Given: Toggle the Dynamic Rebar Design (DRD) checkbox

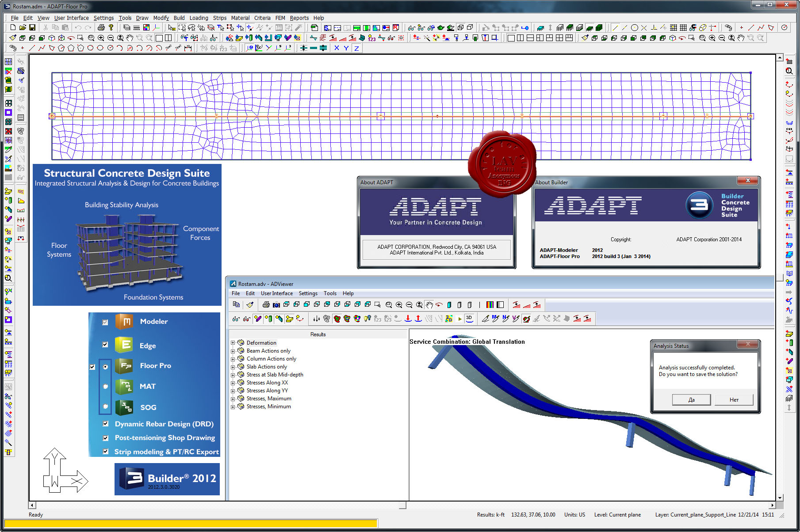Looking at the screenshot, I should 105,423.
